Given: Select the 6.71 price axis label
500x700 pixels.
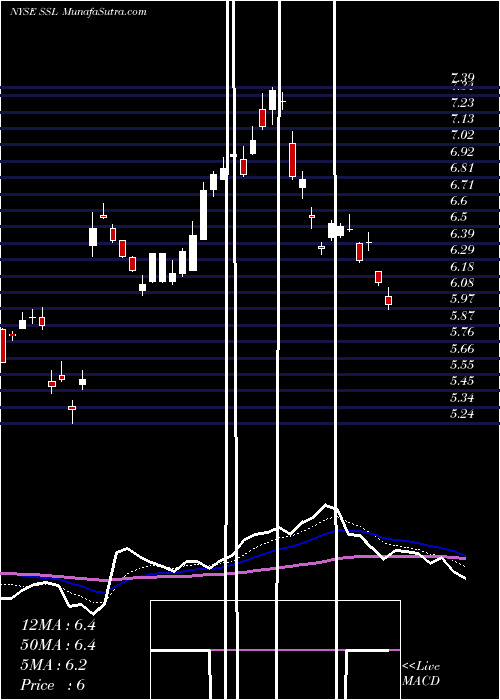Looking at the screenshot, I should coord(462,185).
